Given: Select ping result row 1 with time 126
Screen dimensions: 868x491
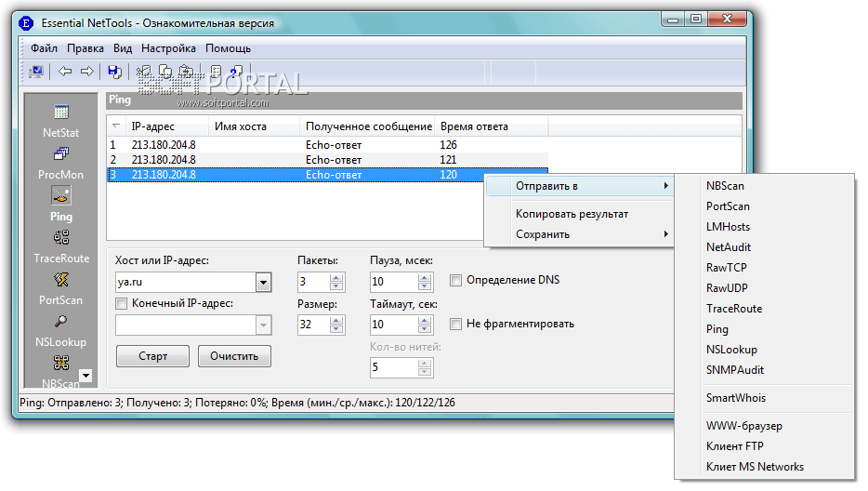Looking at the screenshot, I should (x=327, y=145).
